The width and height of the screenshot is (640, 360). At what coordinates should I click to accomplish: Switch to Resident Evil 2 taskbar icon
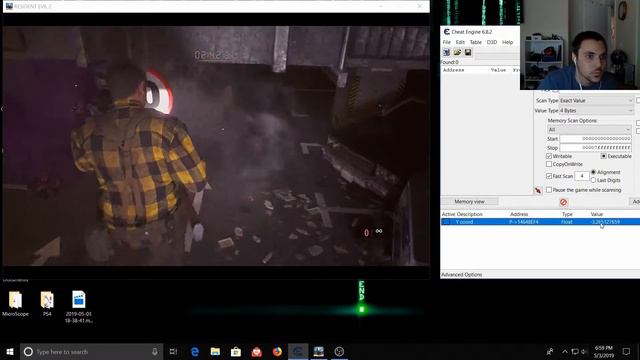(319, 351)
